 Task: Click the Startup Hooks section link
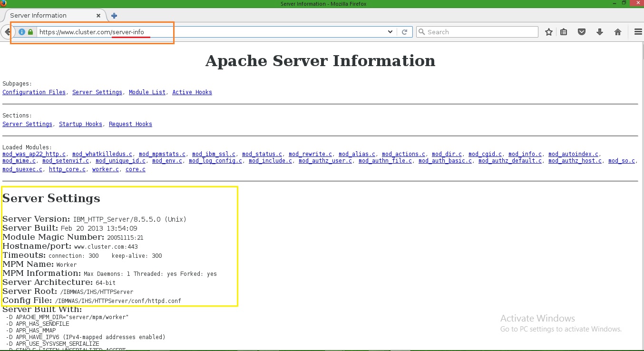click(x=80, y=124)
